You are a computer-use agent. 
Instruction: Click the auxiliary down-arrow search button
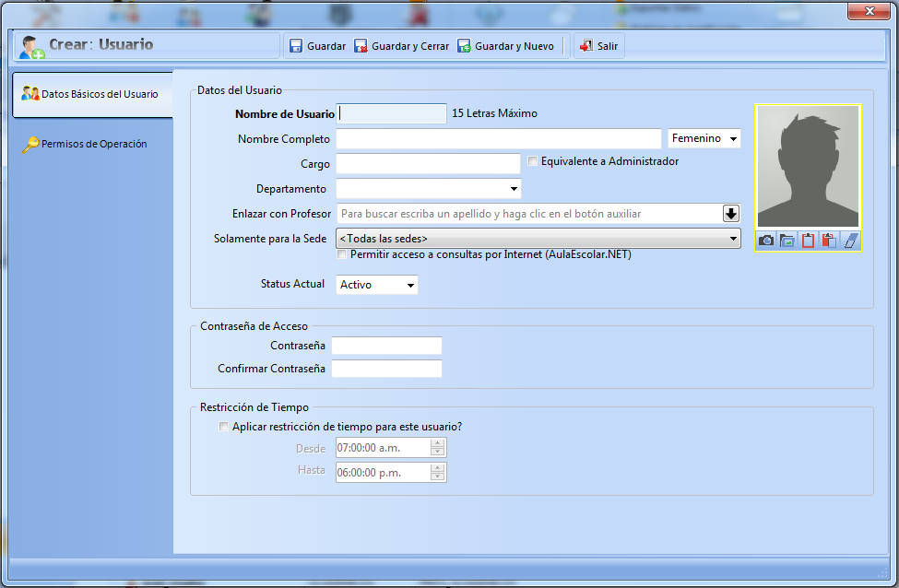coord(731,214)
